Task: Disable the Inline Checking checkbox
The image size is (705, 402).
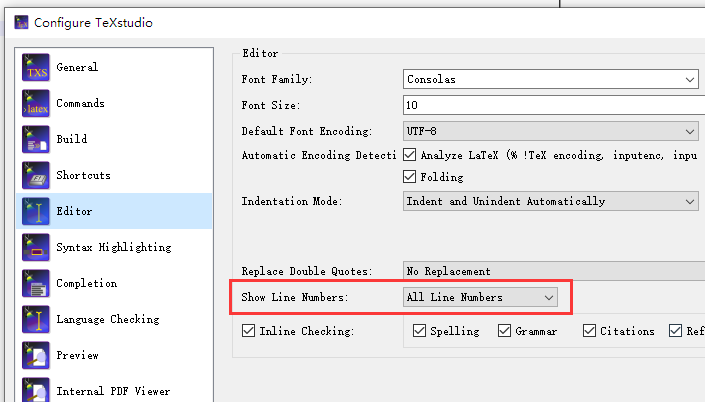Action: coord(248,331)
